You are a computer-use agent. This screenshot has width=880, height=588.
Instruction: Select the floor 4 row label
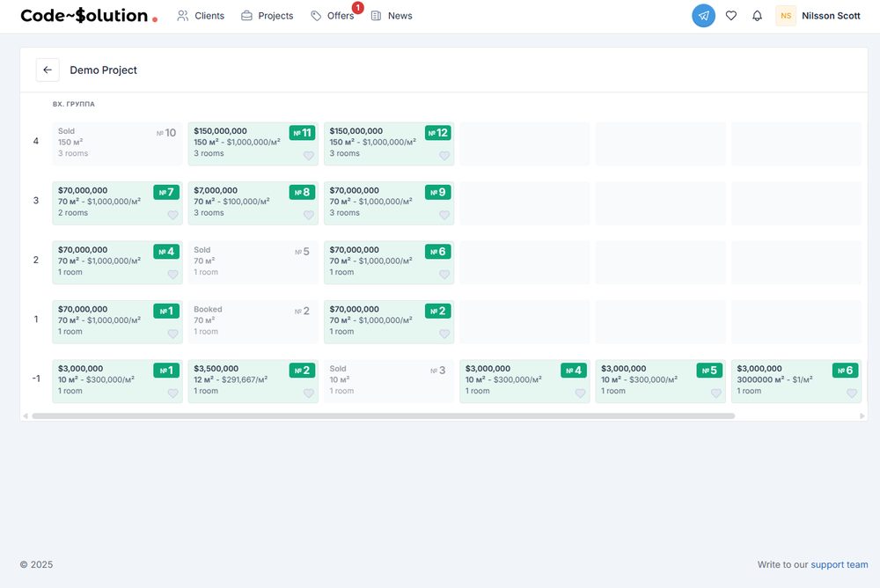click(x=36, y=141)
